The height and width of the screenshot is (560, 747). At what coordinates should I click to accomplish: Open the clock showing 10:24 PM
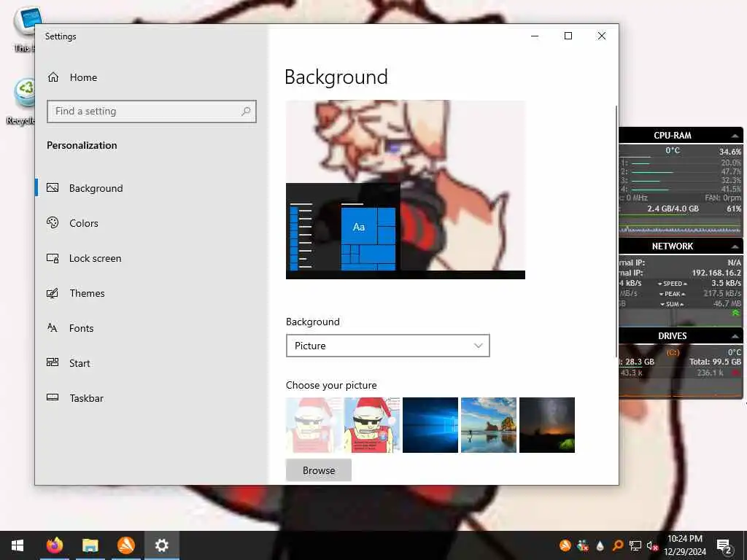pyautogui.click(x=684, y=545)
